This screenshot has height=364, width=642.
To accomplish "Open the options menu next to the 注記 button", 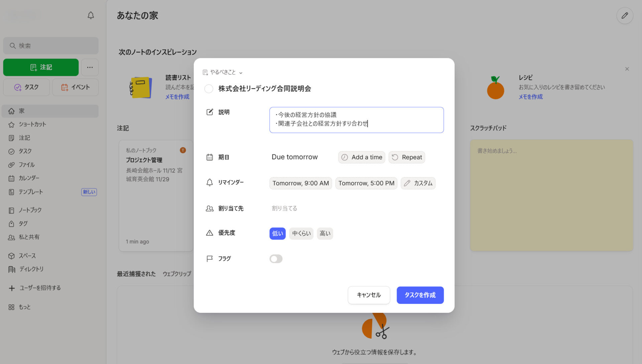I will click(90, 67).
